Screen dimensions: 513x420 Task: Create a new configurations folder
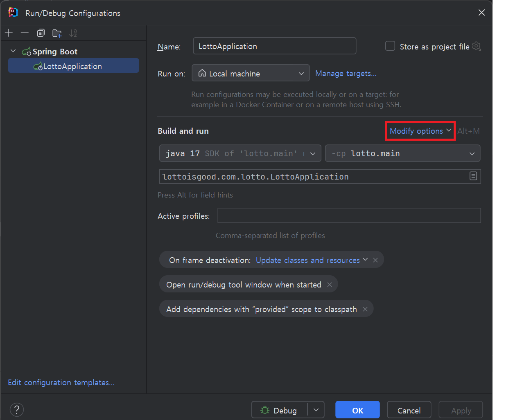point(57,33)
